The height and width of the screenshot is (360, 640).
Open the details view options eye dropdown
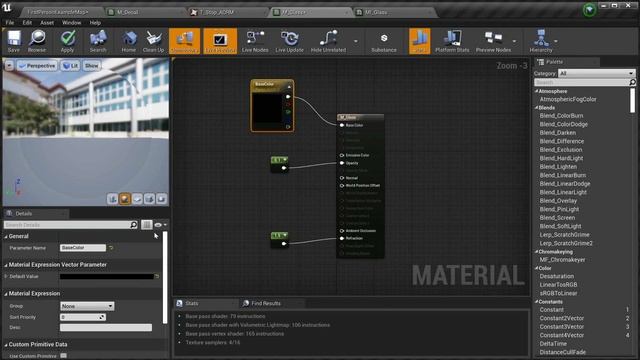(x=160, y=225)
